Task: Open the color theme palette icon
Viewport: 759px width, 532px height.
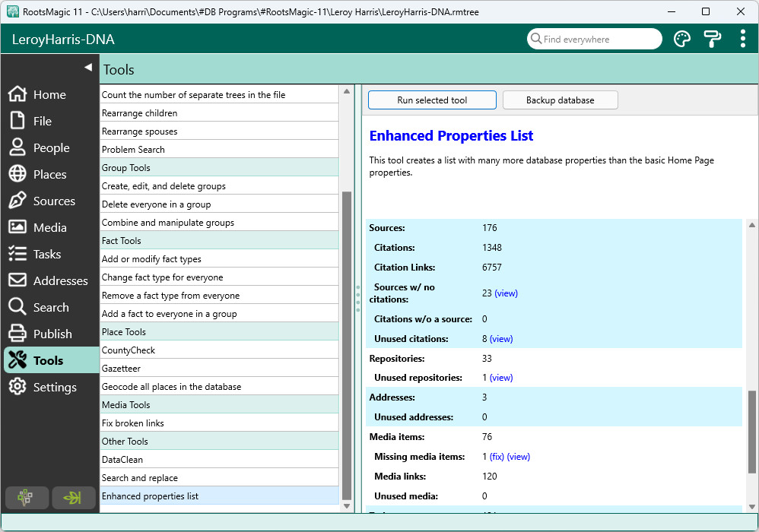Action: click(x=682, y=39)
